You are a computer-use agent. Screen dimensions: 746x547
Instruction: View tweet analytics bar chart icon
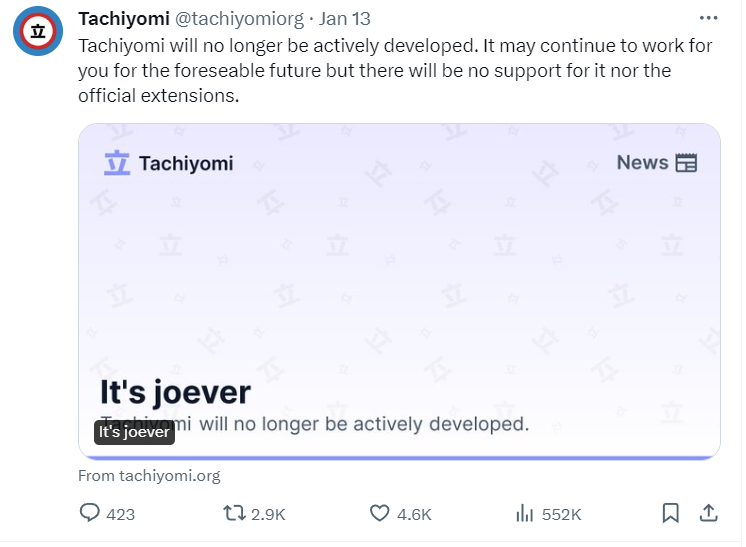tap(524, 513)
